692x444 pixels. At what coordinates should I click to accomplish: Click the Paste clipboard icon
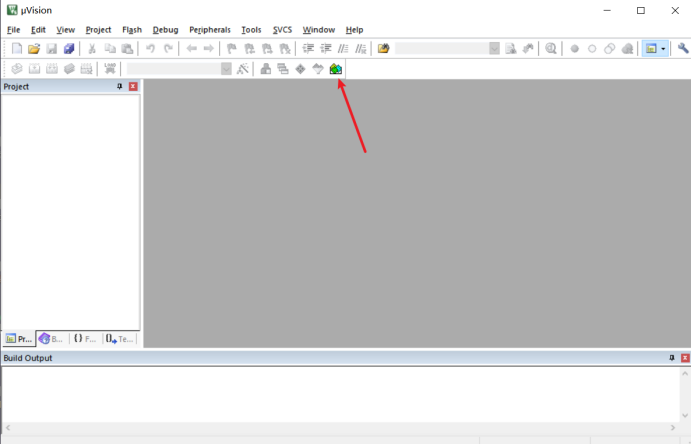pos(127,49)
